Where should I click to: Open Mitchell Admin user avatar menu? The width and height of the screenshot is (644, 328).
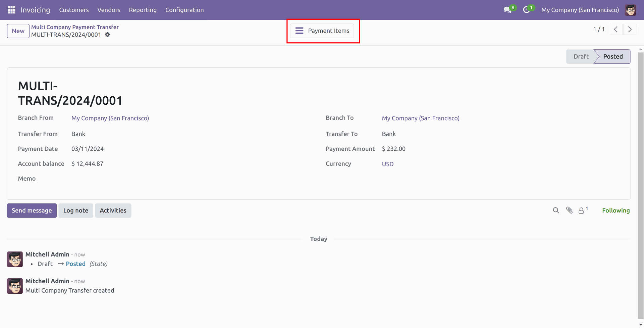pyautogui.click(x=630, y=10)
